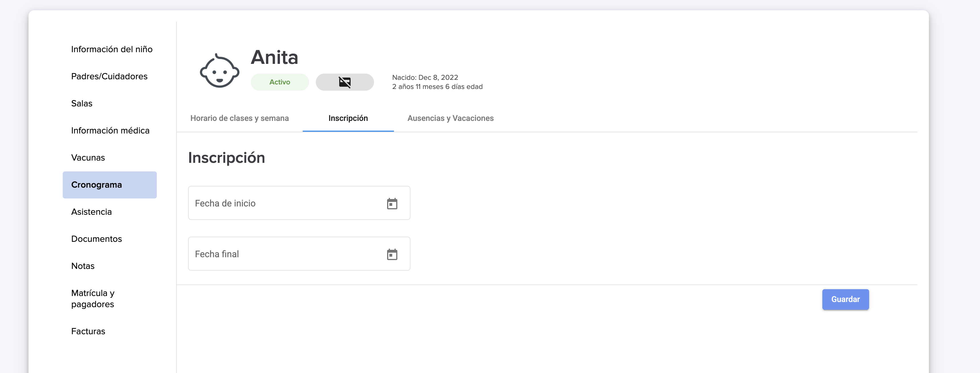Click the baby face avatar icon
Image resolution: width=980 pixels, height=373 pixels.
(x=219, y=71)
